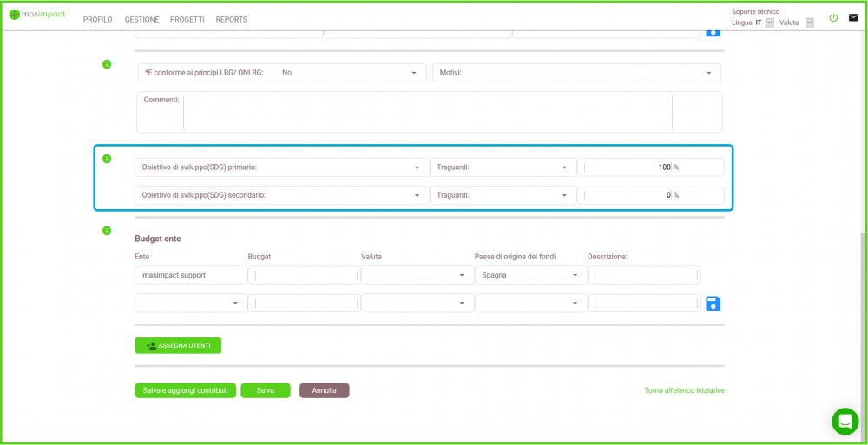The width and height of the screenshot is (868, 445).
Task: Click the green power logout icon
Action: [x=833, y=17]
